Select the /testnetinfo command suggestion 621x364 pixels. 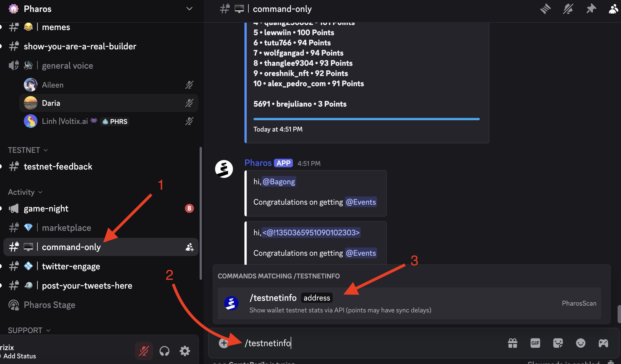[x=409, y=303]
